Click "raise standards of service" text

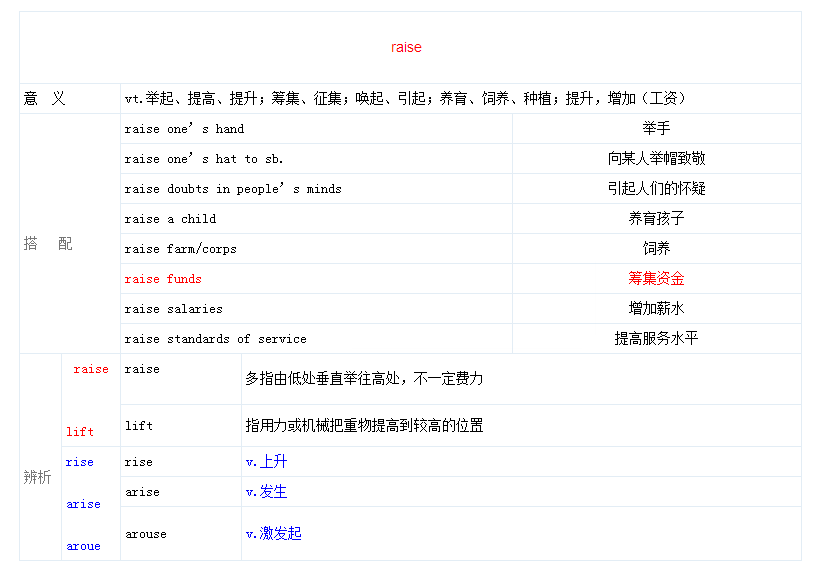click(215, 339)
